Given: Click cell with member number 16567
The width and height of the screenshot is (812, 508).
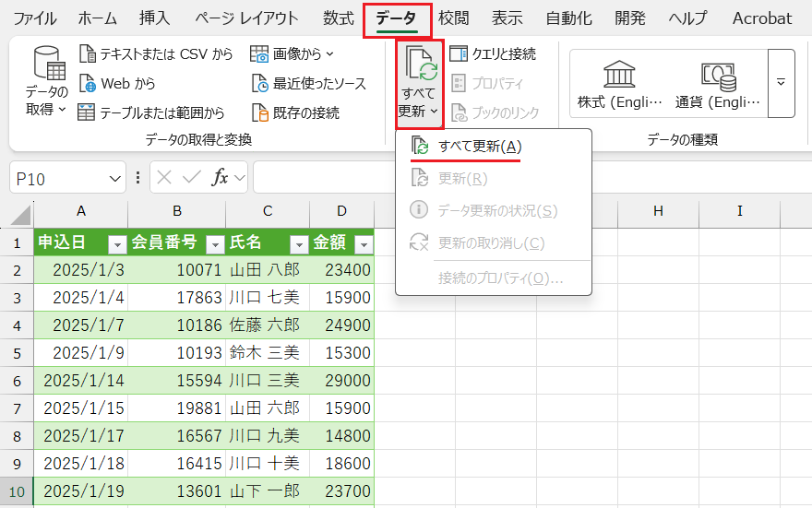Looking at the screenshot, I should point(177,435).
